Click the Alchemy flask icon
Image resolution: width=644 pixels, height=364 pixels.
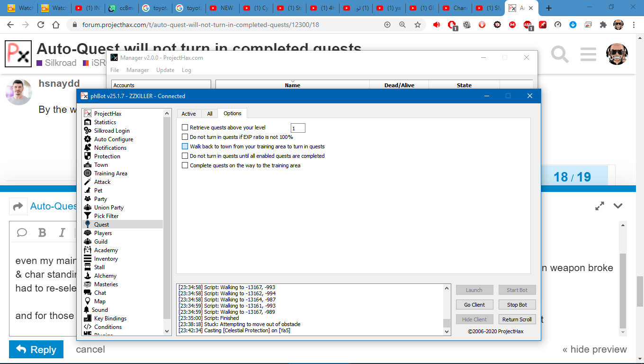88,276
